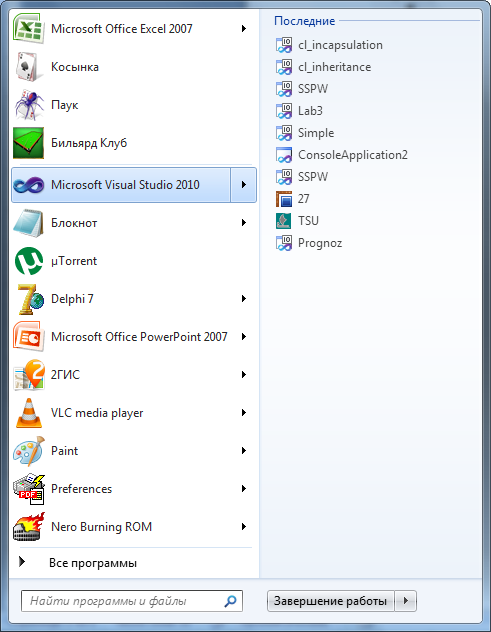Click the Preferences PDF printer icon
The image size is (491, 632).
(x=28, y=489)
